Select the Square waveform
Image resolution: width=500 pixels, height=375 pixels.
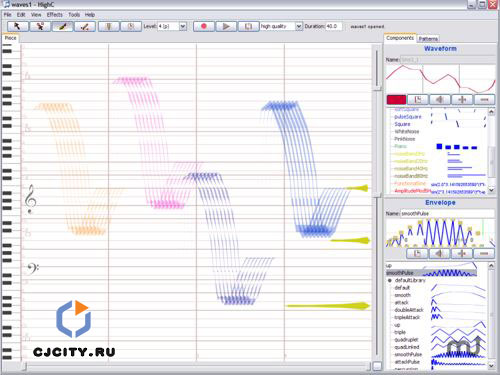402,124
